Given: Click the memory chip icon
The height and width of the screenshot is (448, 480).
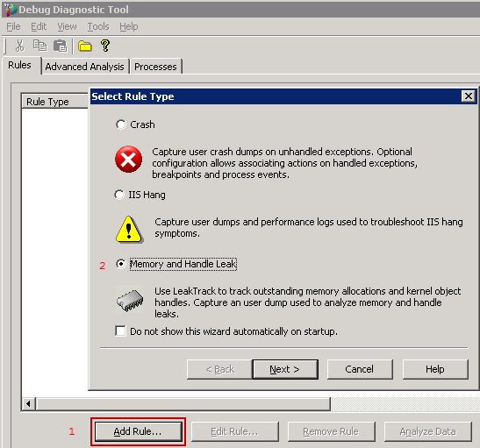Looking at the screenshot, I should (x=130, y=300).
